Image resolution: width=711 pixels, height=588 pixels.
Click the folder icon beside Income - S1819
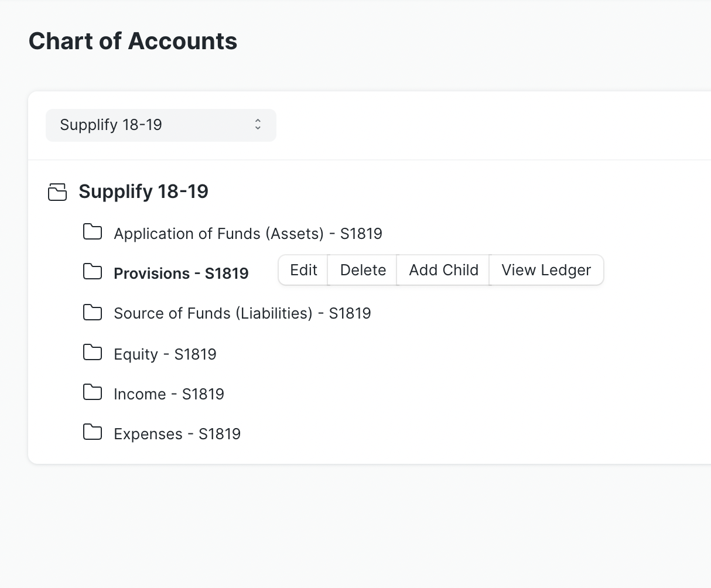(x=93, y=393)
